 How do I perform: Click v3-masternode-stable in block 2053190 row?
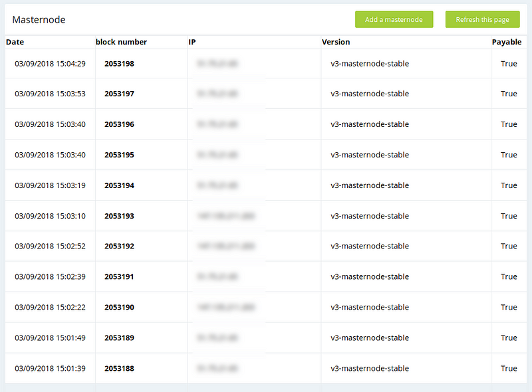(370, 307)
